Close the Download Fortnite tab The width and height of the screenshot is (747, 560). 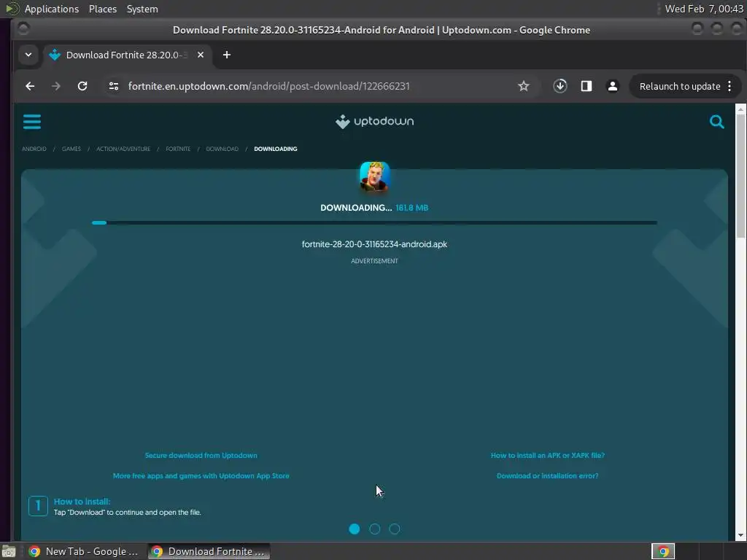click(x=201, y=55)
